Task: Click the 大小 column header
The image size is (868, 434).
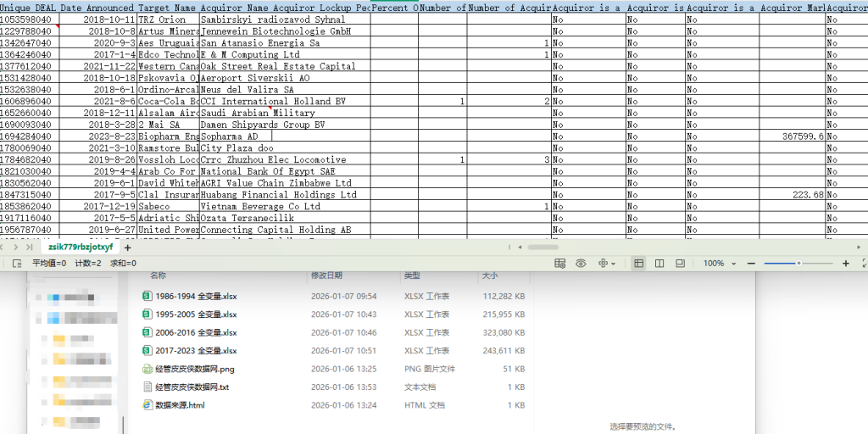Action: (x=490, y=275)
